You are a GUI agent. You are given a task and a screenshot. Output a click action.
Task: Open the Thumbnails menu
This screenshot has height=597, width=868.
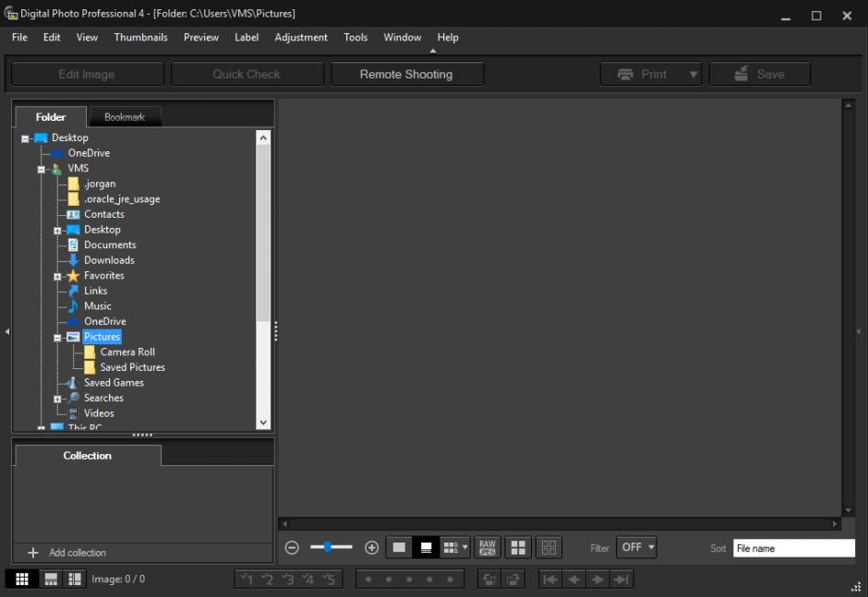pyautogui.click(x=140, y=37)
